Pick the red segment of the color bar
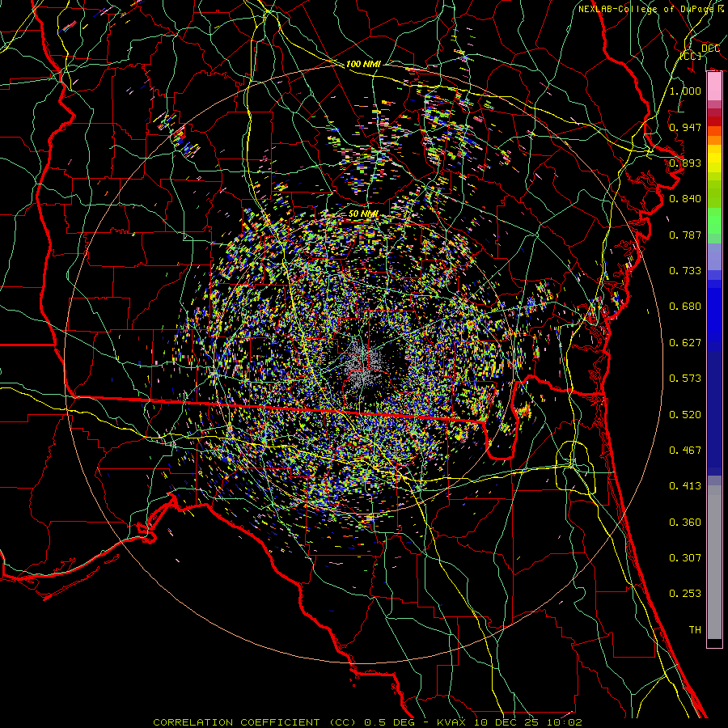This screenshot has height=728, width=728. pos(714,121)
